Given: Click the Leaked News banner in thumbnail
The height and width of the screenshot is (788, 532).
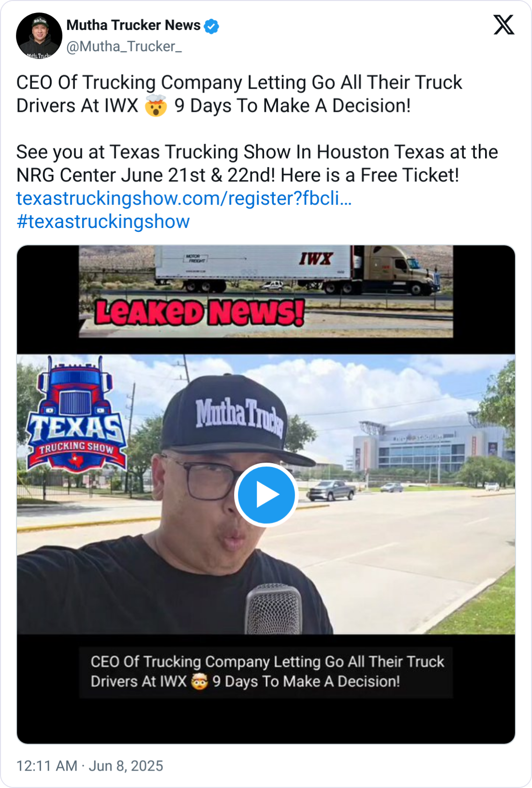Looking at the screenshot, I should (199, 312).
